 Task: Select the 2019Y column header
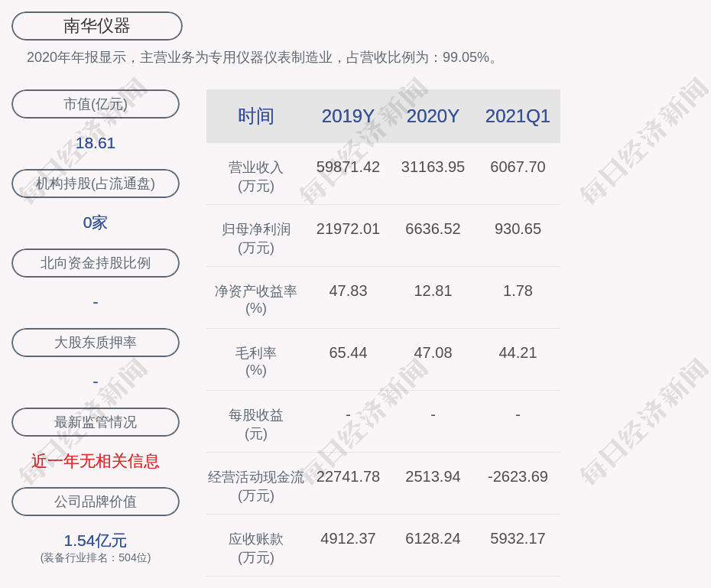point(348,116)
